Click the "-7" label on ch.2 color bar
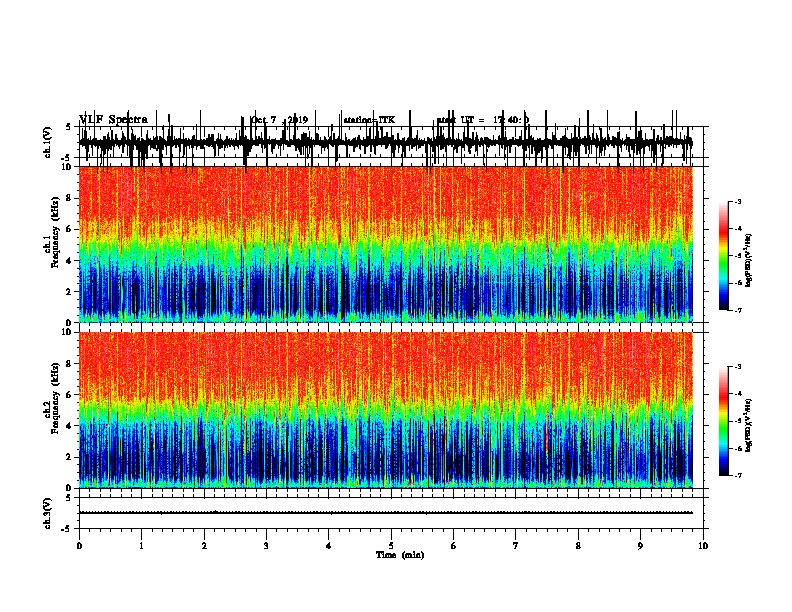Viewport: 792px width, 612px height. point(738,476)
